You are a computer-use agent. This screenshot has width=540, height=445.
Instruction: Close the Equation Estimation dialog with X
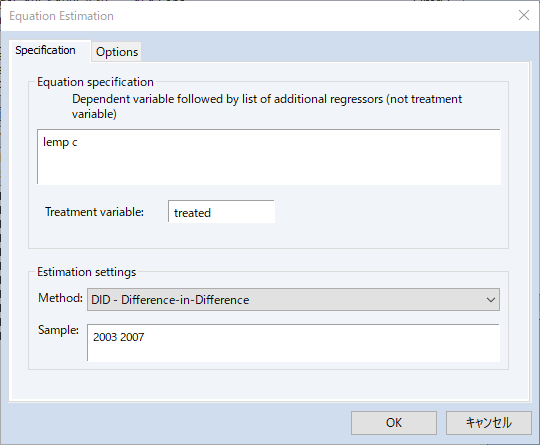pyautogui.click(x=524, y=15)
